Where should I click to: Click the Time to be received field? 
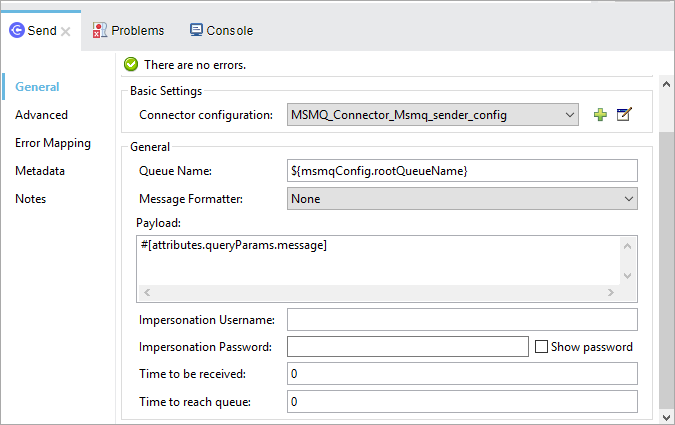coord(461,374)
